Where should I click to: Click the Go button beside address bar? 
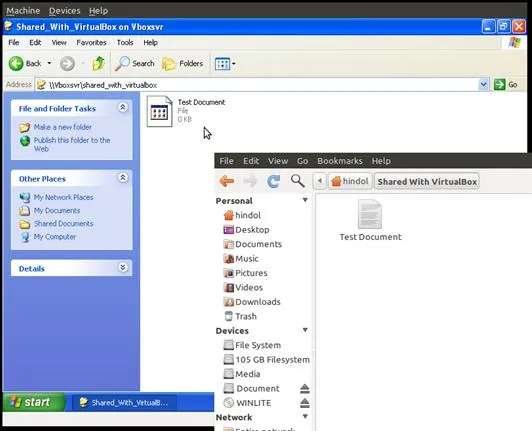[x=506, y=85]
